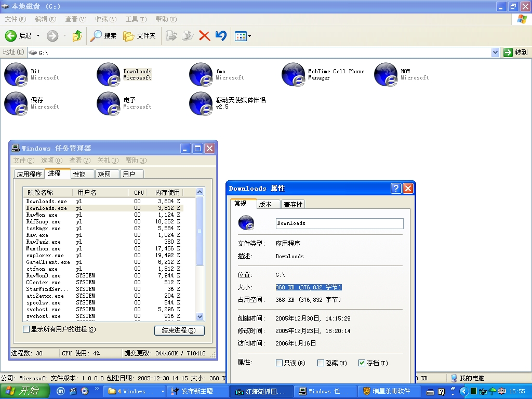Viewport: 532px width, 399px height.
Task: Select the fma file icon
Action: (201, 74)
